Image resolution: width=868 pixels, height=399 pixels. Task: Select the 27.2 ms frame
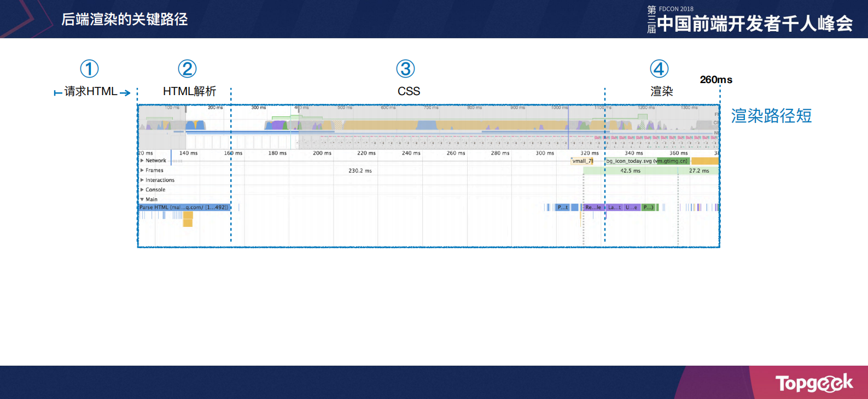(x=698, y=171)
